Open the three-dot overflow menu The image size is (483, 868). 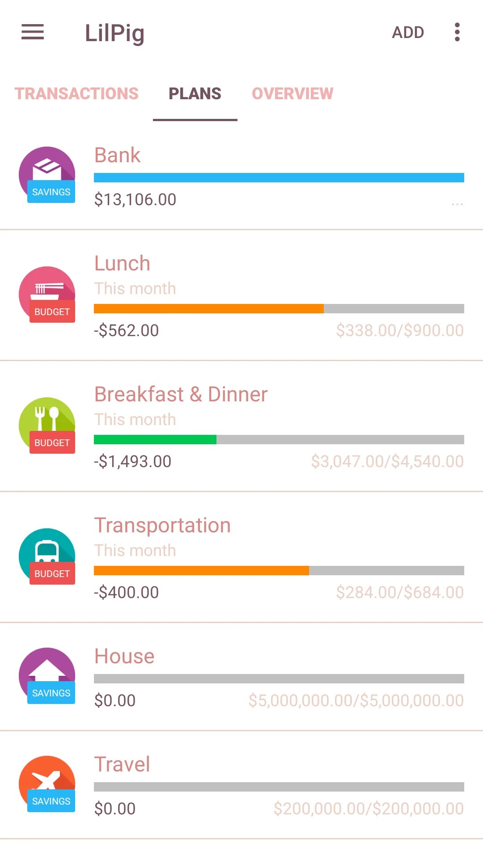[457, 32]
